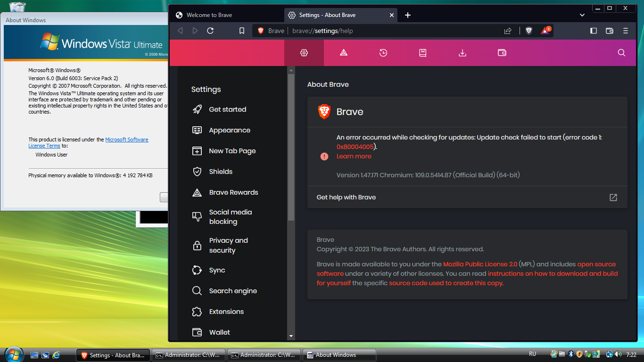This screenshot has width=644, height=362.
Task: Open the search tabs down arrow
Action: 582,15
